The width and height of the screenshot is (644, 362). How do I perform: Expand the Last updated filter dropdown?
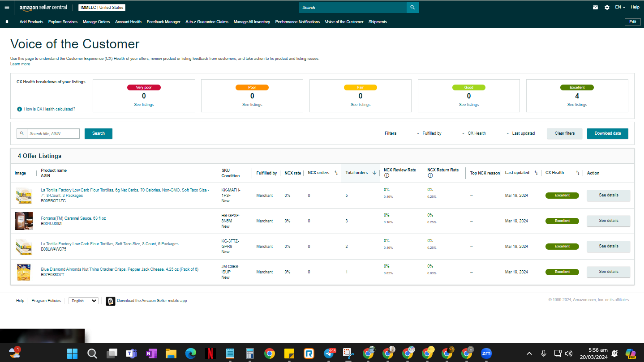pyautogui.click(x=520, y=133)
